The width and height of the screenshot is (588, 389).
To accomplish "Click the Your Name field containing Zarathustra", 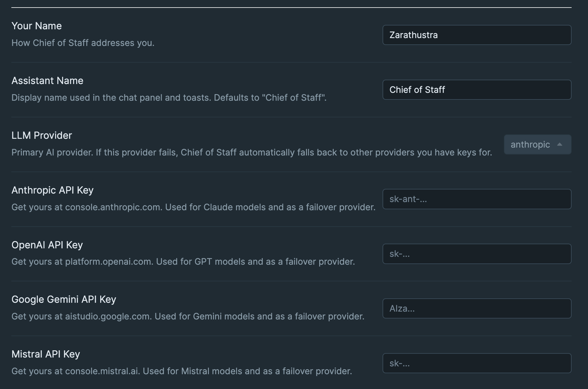I will (x=476, y=35).
